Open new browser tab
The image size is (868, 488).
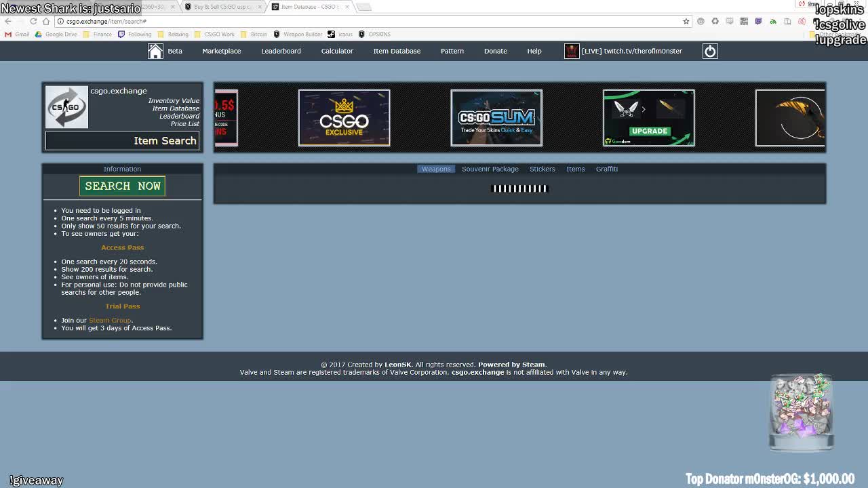pyautogui.click(x=363, y=7)
